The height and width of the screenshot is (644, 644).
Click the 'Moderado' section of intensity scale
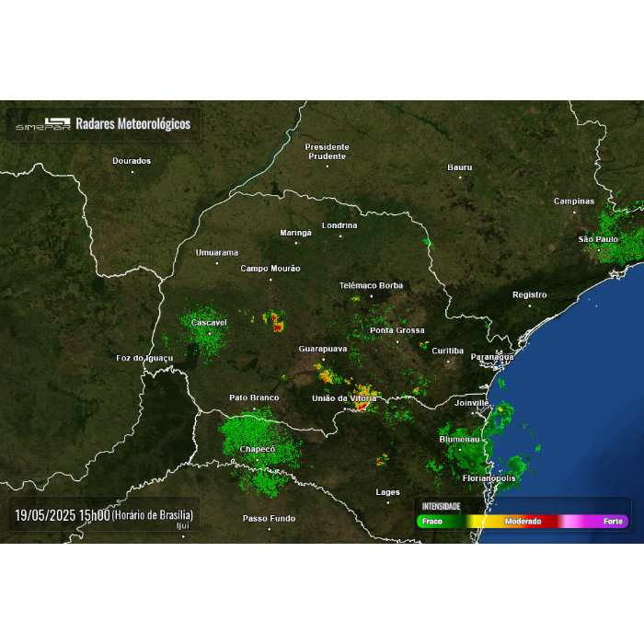[x=523, y=522]
